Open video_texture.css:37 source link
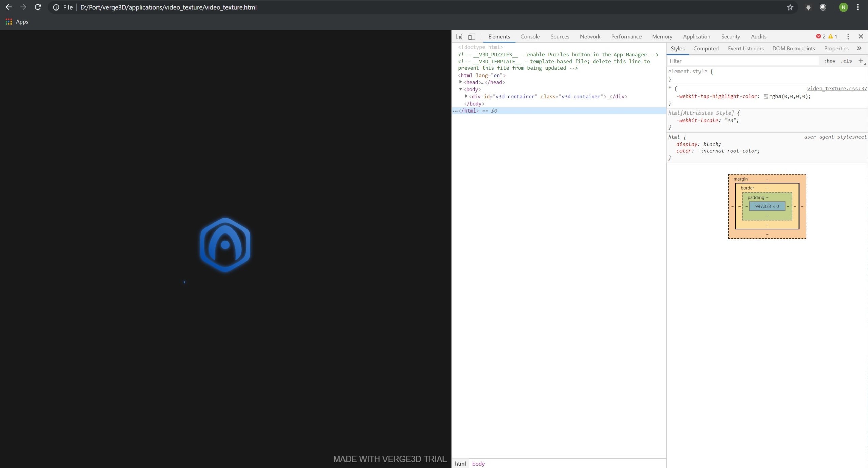The image size is (868, 468). [x=836, y=88]
